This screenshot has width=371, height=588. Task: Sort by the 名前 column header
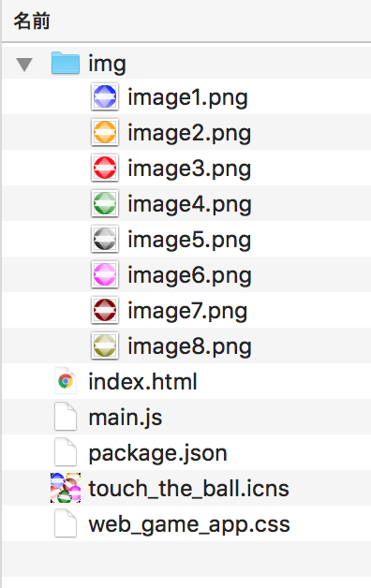pos(32,21)
